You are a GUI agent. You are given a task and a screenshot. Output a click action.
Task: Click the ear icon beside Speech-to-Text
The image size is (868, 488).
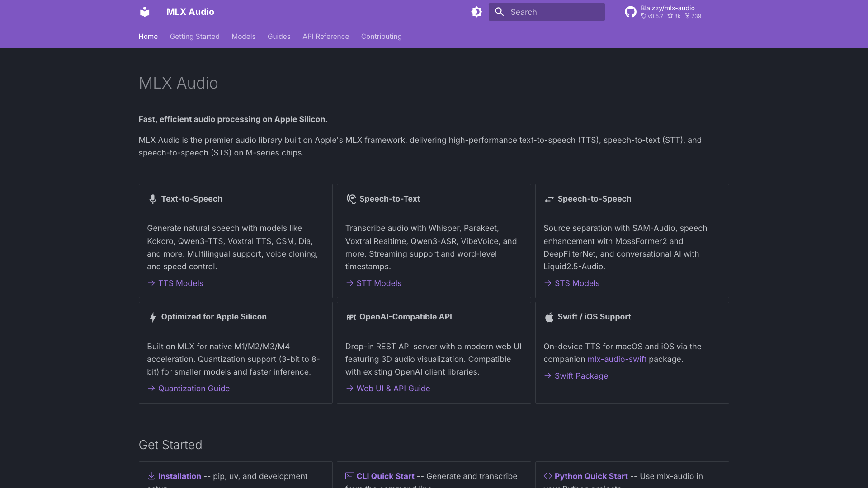351,199
